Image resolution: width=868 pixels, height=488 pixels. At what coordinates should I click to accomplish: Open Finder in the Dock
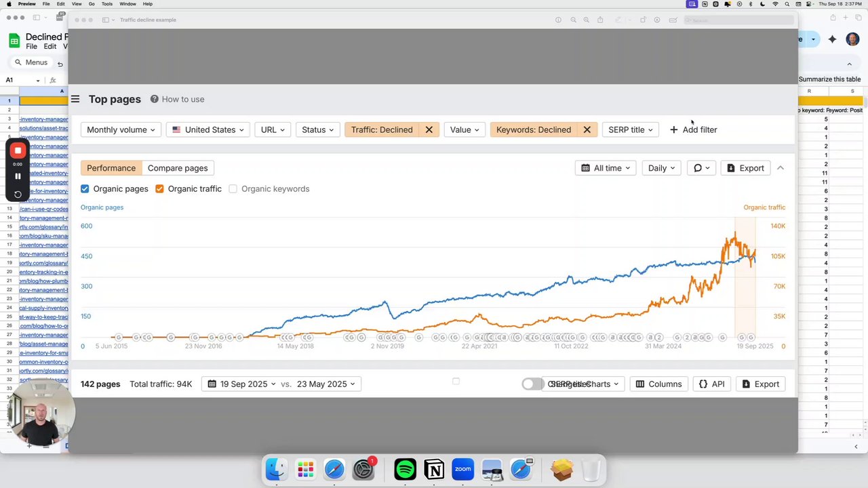pyautogui.click(x=276, y=469)
